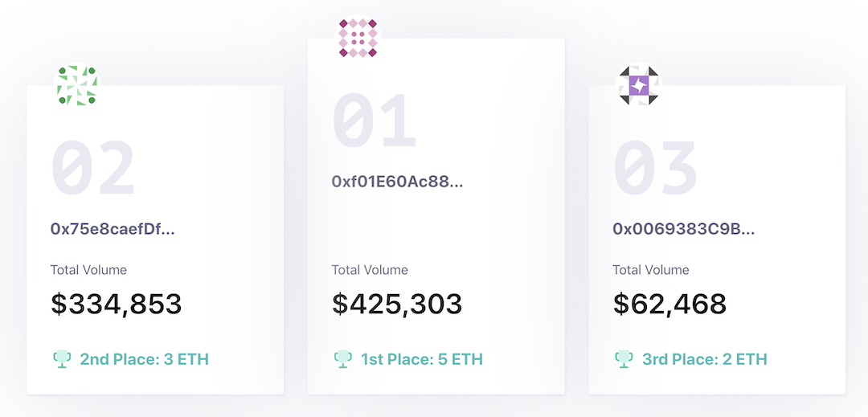This screenshot has width=868, height=417.
Task: Click Total Volume label on third place card
Action: point(651,270)
